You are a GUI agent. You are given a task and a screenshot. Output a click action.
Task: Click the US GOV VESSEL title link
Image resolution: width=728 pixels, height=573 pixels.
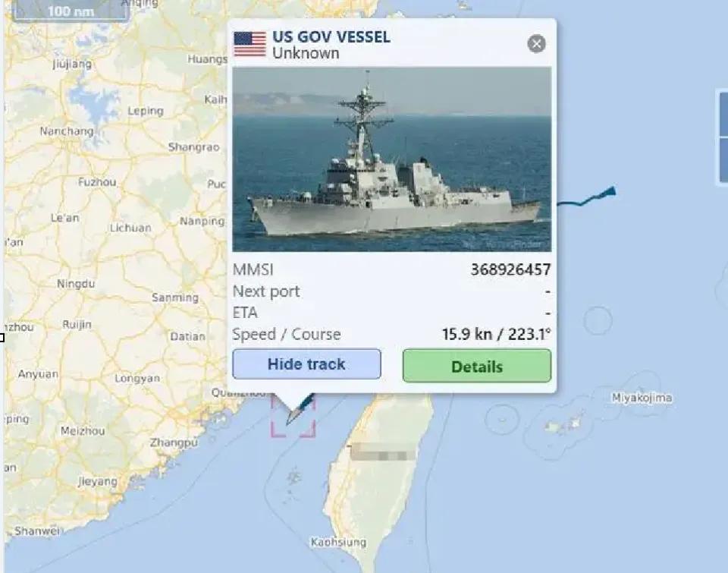tap(331, 36)
